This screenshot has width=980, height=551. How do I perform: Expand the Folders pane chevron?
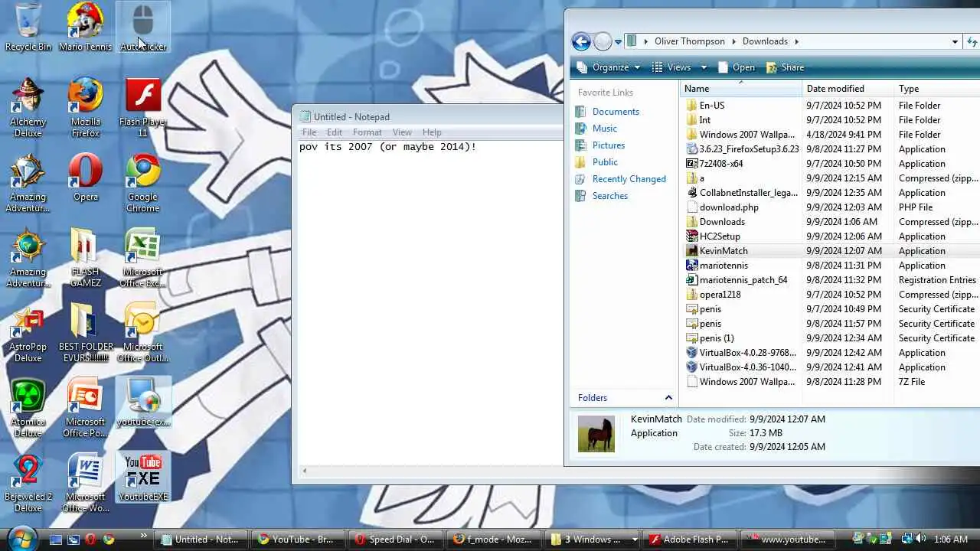coord(668,398)
